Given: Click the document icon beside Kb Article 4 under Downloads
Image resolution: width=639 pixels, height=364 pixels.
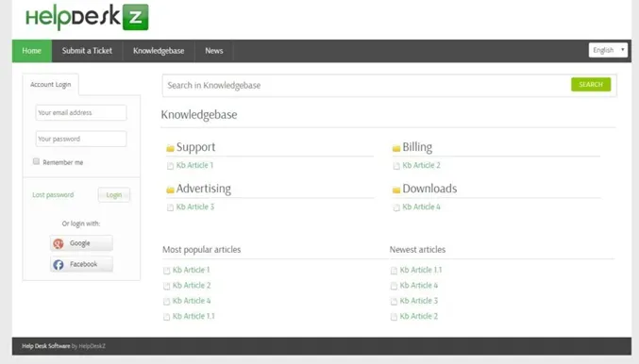Looking at the screenshot, I should click(x=396, y=207).
